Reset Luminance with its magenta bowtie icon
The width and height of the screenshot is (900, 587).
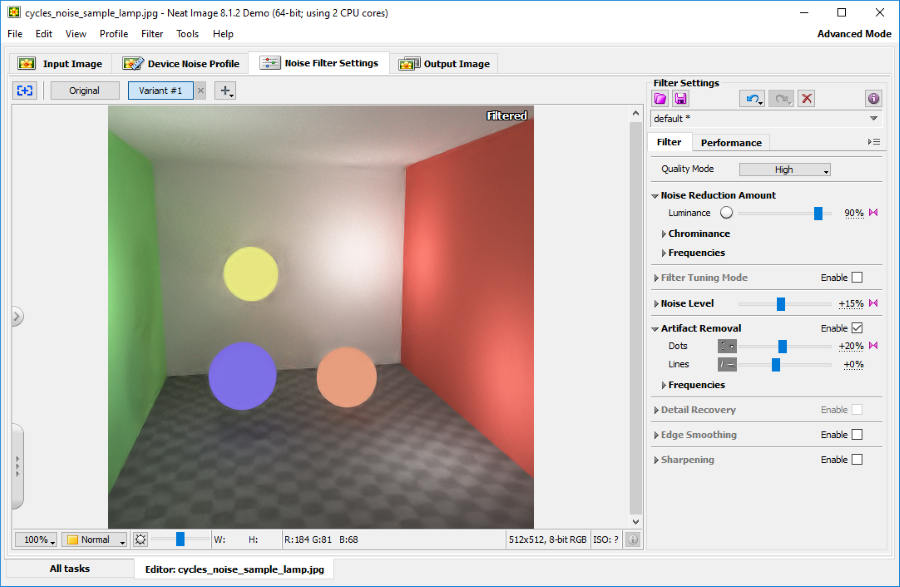pyautogui.click(x=873, y=212)
